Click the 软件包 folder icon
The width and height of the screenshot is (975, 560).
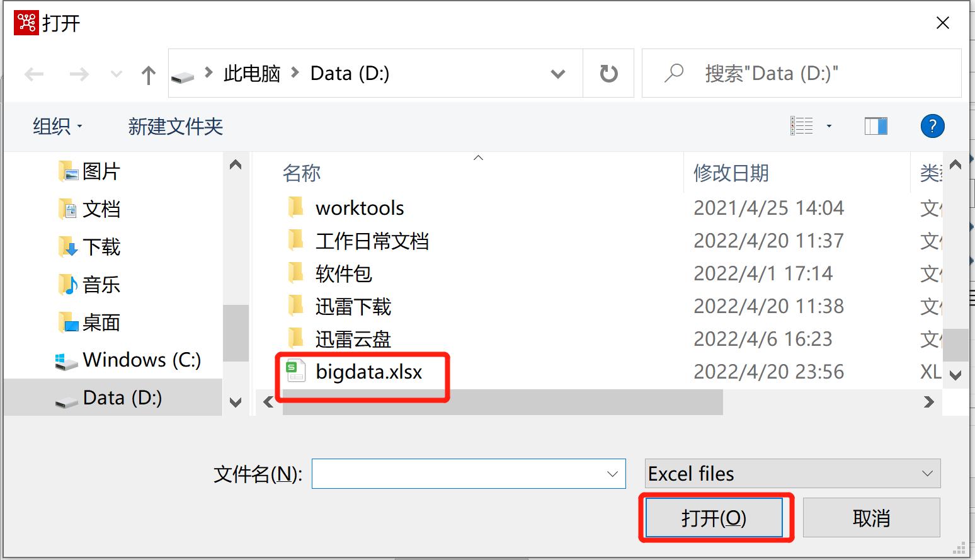point(295,272)
